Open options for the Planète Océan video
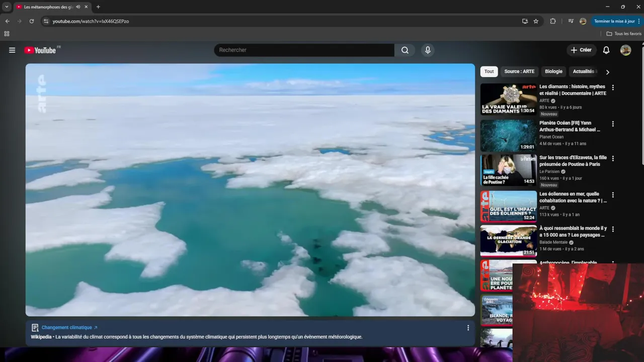Viewport: 644px width, 362px height. point(613,124)
